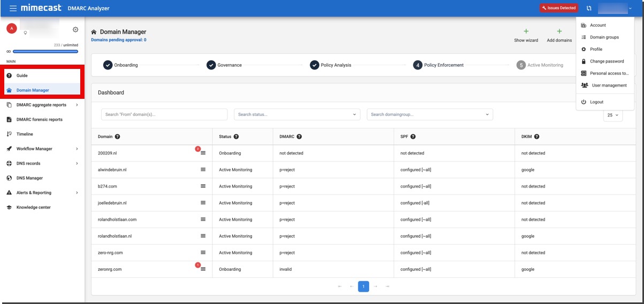Open the Guide sidebar item
The image size is (644, 304).
(x=43, y=75)
